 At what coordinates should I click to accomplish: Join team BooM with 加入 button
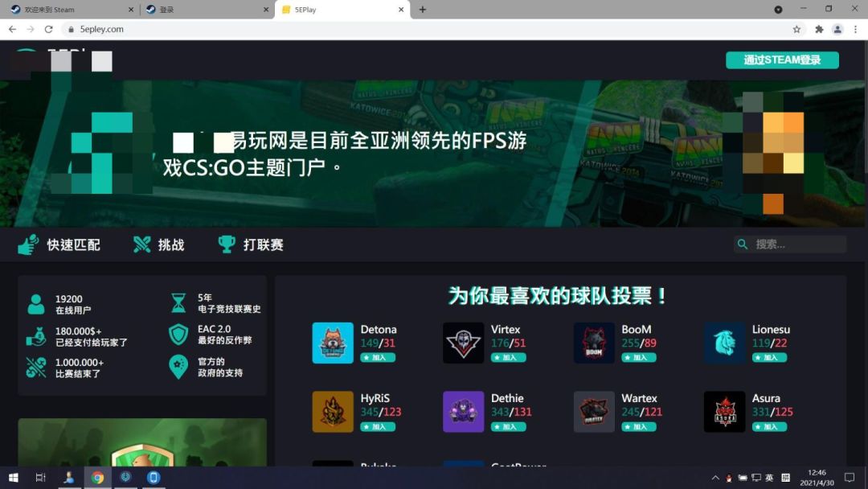[x=639, y=358]
